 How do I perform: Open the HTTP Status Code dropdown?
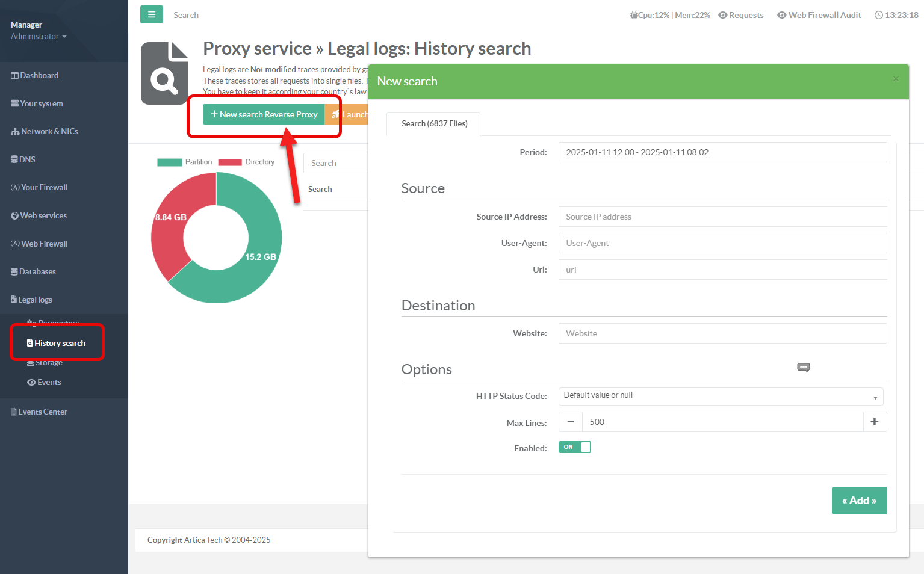pyautogui.click(x=721, y=396)
